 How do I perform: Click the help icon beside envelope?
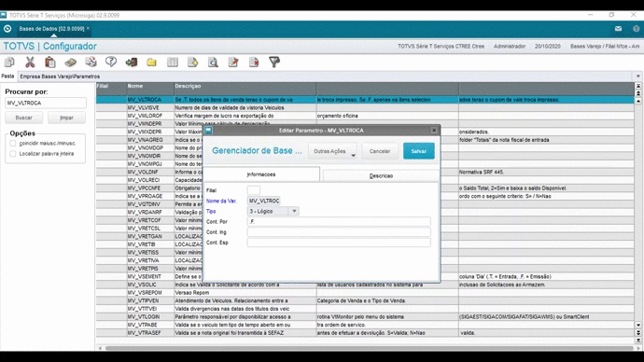click(x=637, y=29)
